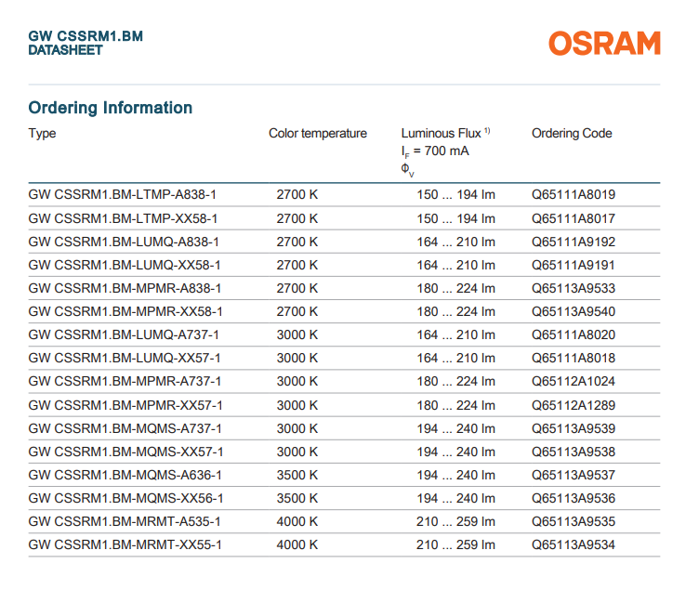
Task: Click ordering code Q65113A9540
Action: [x=574, y=311]
